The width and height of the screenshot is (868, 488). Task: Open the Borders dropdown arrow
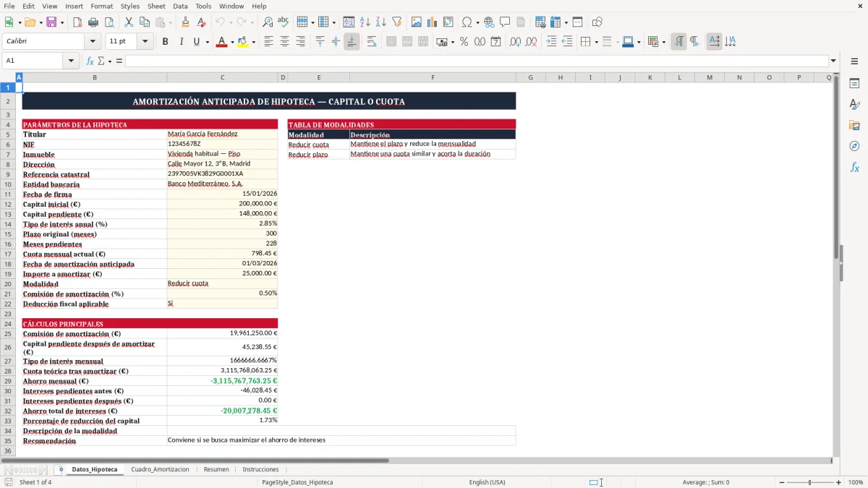(x=596, y=42)
